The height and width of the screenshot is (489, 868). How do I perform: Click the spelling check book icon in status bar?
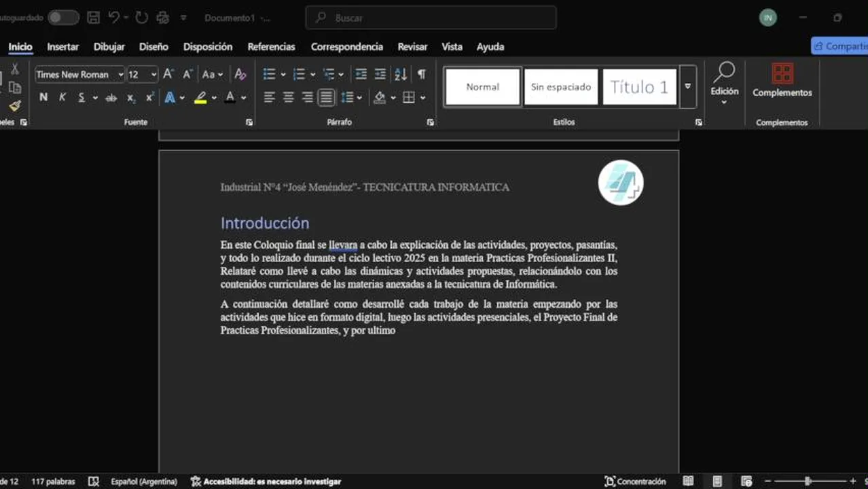point(94,482)
